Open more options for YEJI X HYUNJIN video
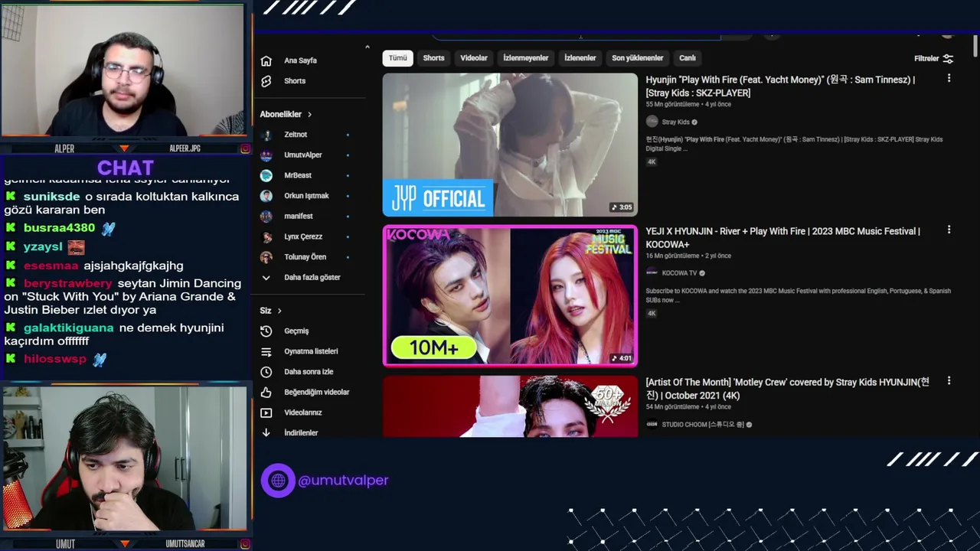 coord(949,230)
